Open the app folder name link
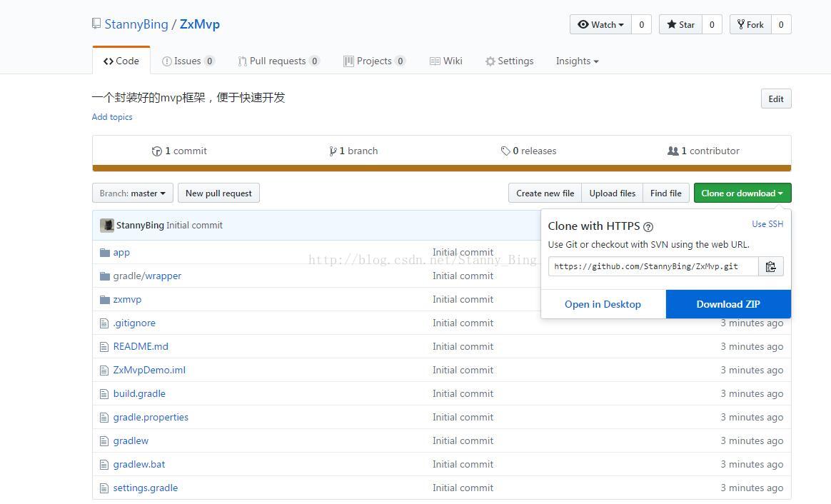 (121, 253)
